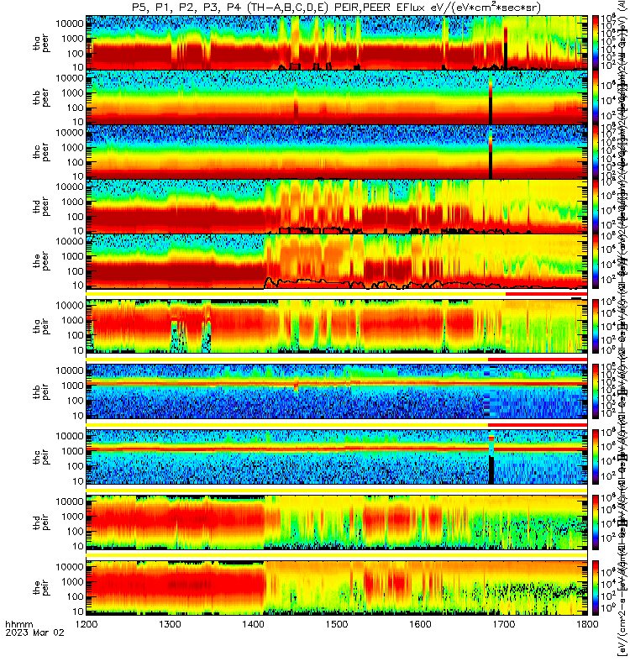Click the red mode bar segment above thb peir

538,360
